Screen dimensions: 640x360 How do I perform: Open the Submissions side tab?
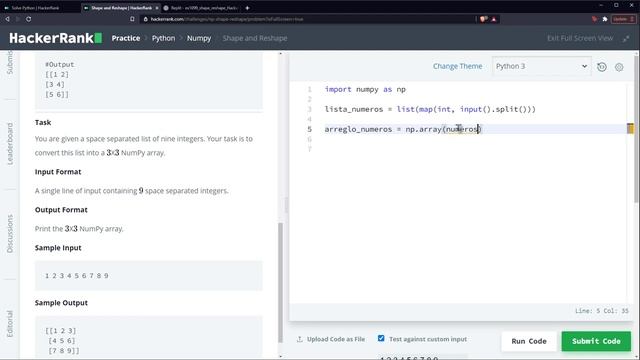tap(10, 63)
